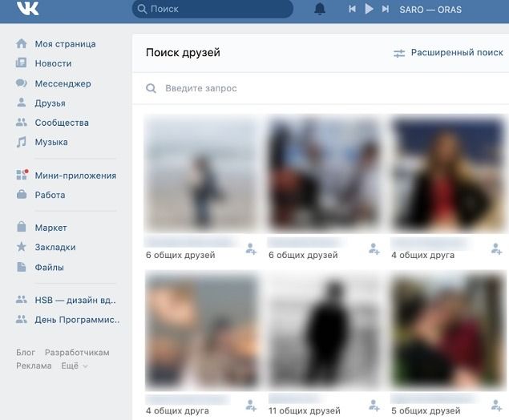Click the Мессенджер chat icon
This screenshot has height=420, width=509.
pyautogui.click(x=22, y=83)
